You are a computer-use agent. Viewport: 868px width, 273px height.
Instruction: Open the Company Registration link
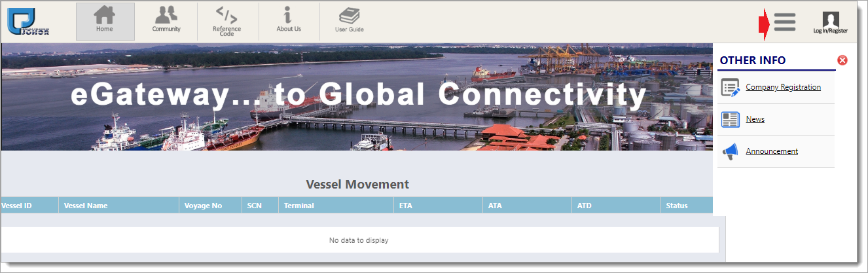tap(783, 87)
